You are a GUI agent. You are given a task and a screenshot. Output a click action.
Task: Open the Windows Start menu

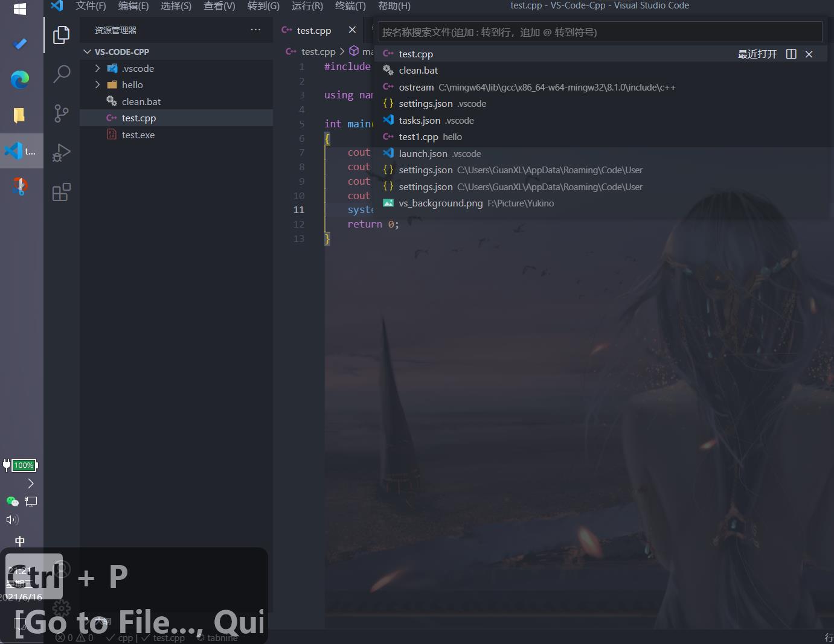click(x=20, y=9)
